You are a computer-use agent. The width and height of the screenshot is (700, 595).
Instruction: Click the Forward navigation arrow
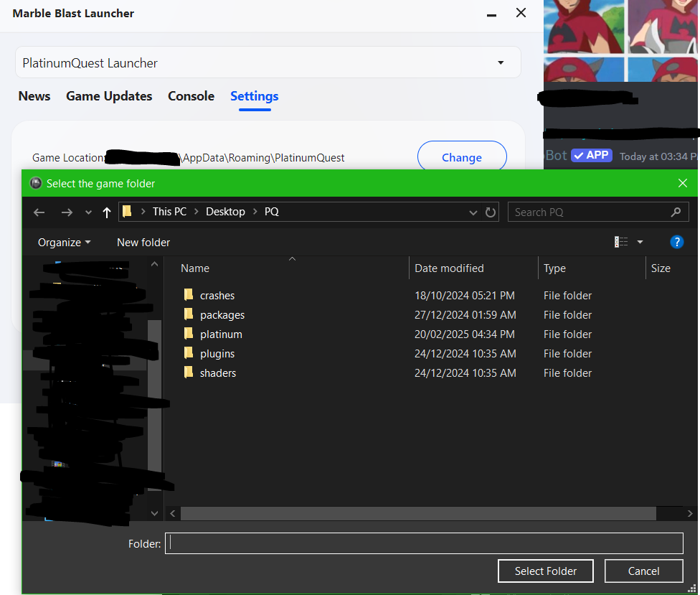point(67,212)
